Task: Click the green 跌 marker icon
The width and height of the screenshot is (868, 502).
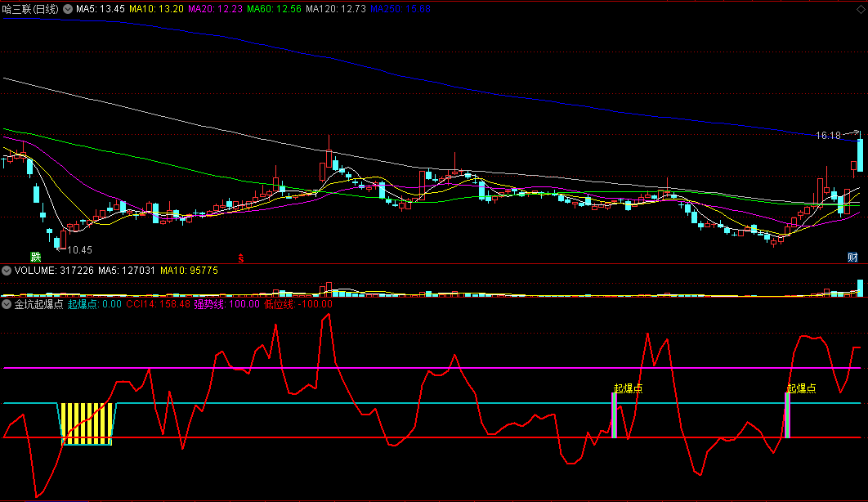Action: click(36, 257)
